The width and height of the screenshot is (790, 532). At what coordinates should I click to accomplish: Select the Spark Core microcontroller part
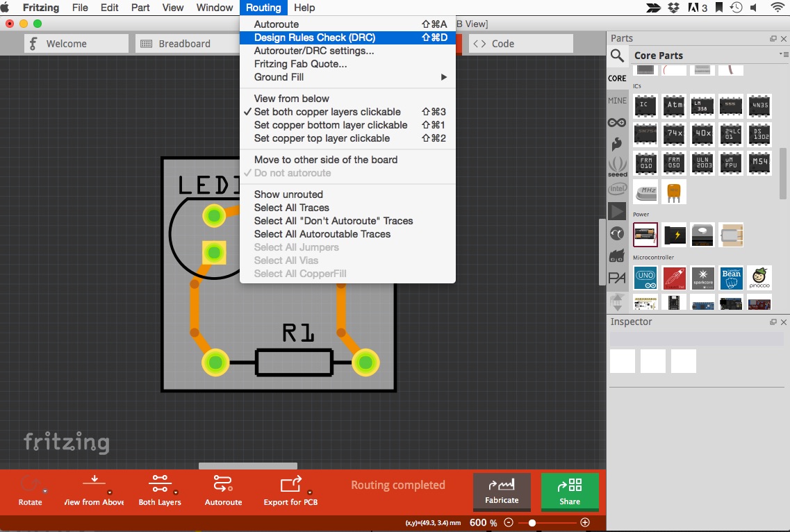(702, 278)
